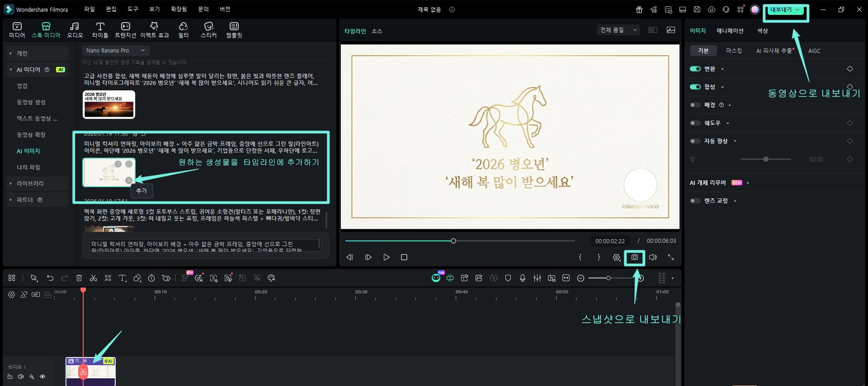The image size is (868, 386).
Task: Enable the 쉐도우 shadow toggle
Action: (695, 123)
